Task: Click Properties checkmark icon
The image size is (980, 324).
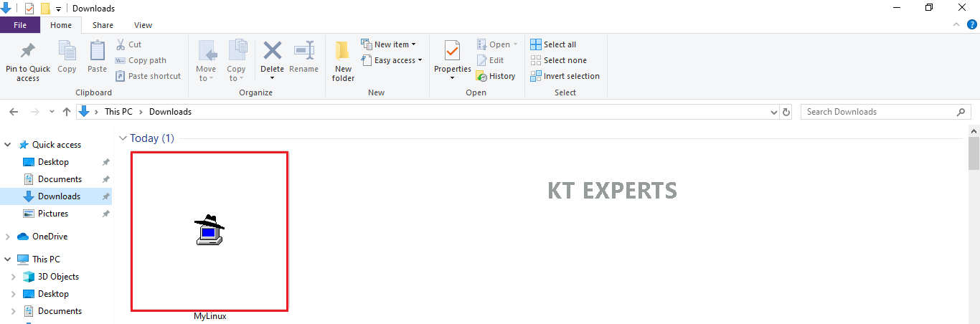Action: pos(452,51)
